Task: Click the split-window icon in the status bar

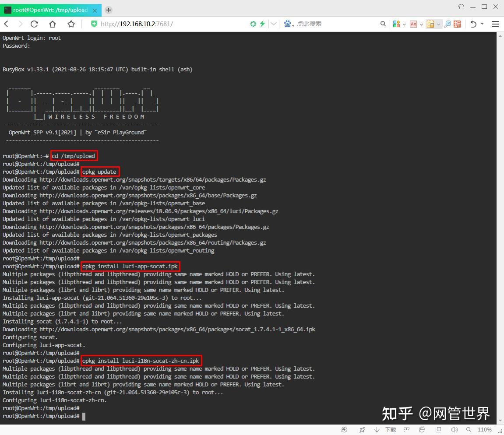Action: click(x=439, y=430)
